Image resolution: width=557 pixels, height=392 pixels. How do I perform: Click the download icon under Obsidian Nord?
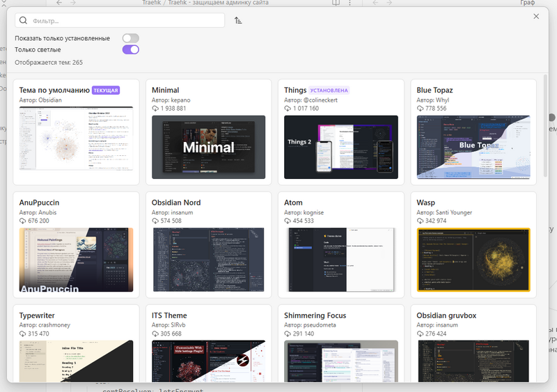[155, 221]
